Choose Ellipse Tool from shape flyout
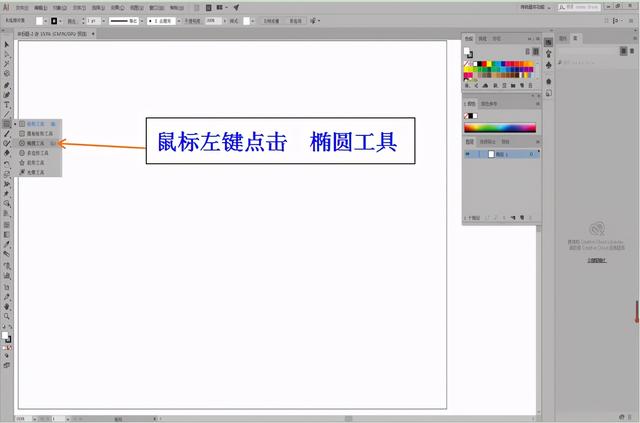Viewport: 640px width, 423px height. coord(38,143)
